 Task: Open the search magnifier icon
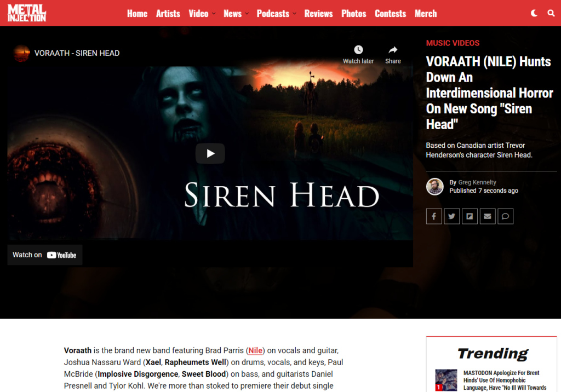[551, 13]
